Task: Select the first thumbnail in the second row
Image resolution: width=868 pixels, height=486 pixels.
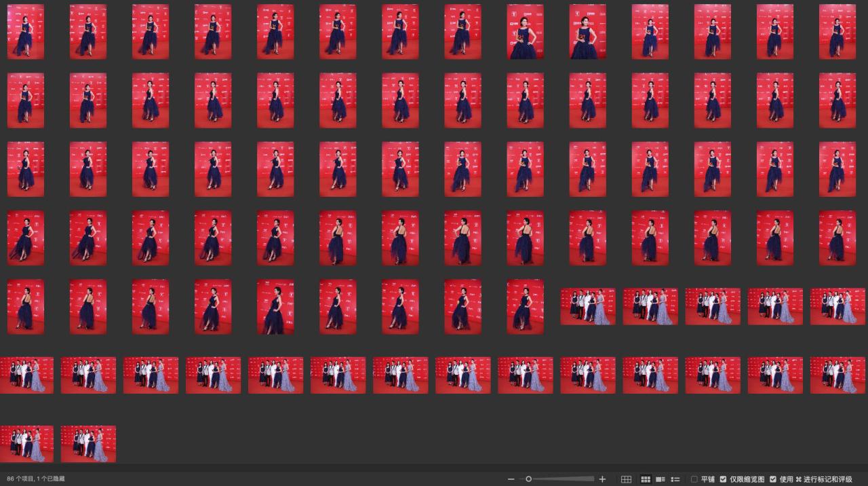Action: (x=26, y=100)
